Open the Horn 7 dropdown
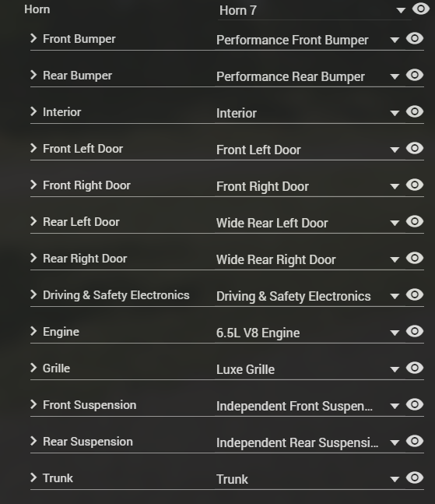This screenshot has width=435, height=504. (x=401, y=11)
